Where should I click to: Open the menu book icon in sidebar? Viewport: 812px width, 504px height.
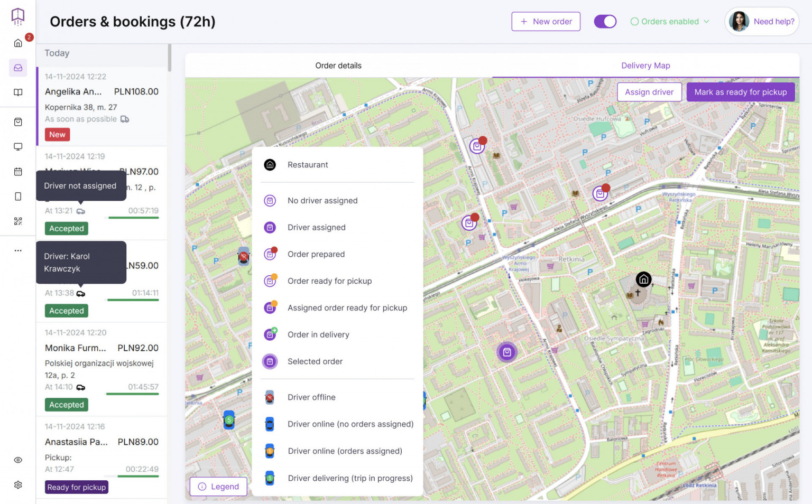point(18,92)
